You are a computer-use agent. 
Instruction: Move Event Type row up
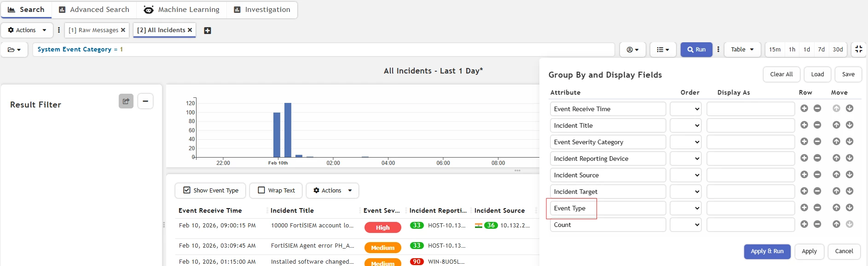pyautogui.click(x=836, y=208)
